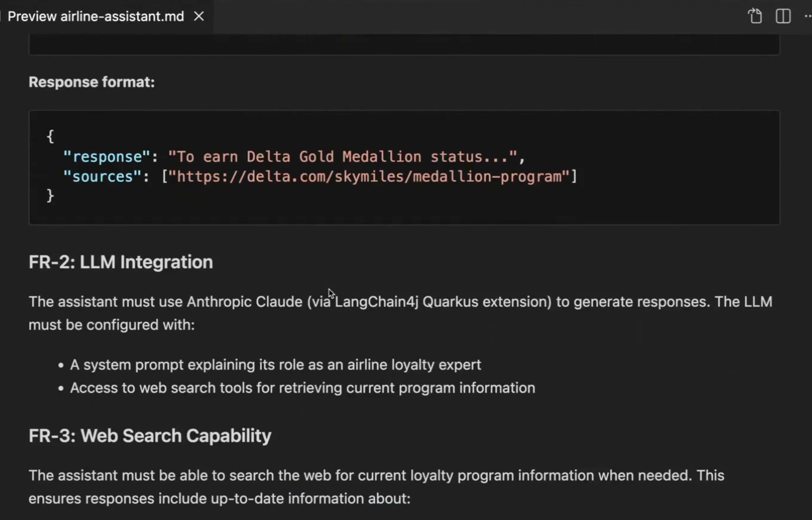The height and width of the screenshot is (520, 812).
Task: Click the FR-2: LLM Integration heading
Action: coord(121,262)
